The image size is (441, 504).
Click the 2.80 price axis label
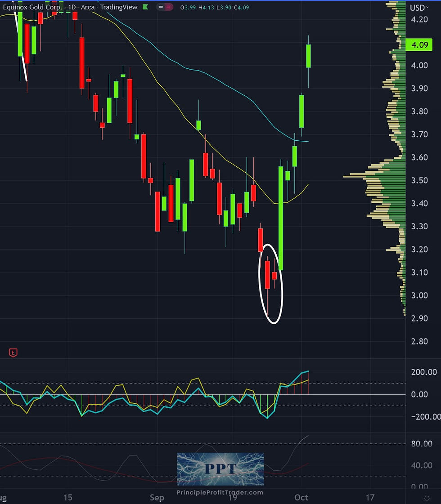point(419,341)
